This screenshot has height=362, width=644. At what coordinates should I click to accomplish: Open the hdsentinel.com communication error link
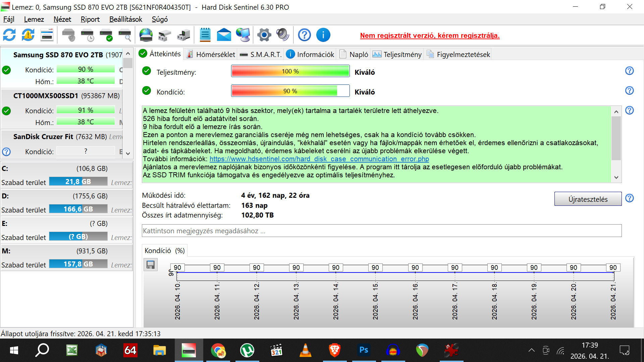coord(319,159)
